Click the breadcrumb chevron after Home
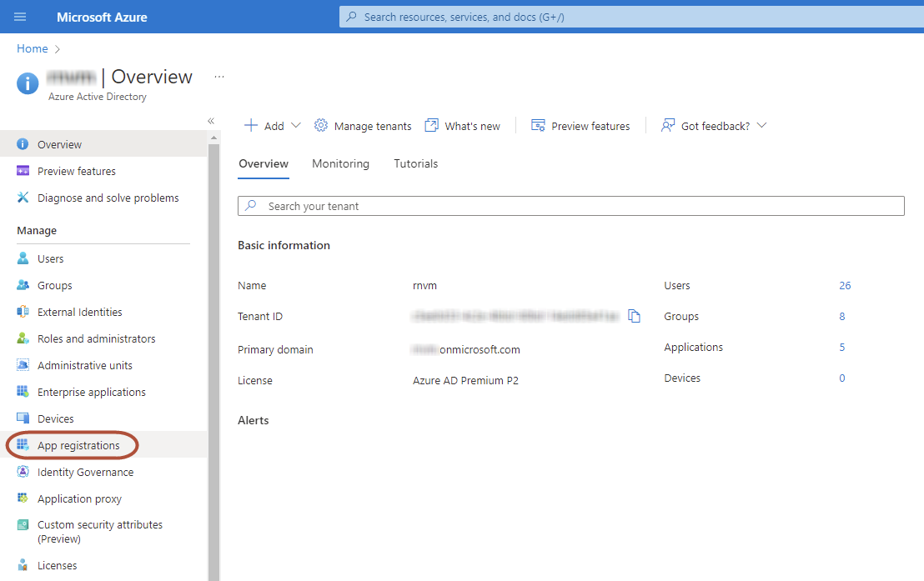924x581 pixels. point(58,49)
